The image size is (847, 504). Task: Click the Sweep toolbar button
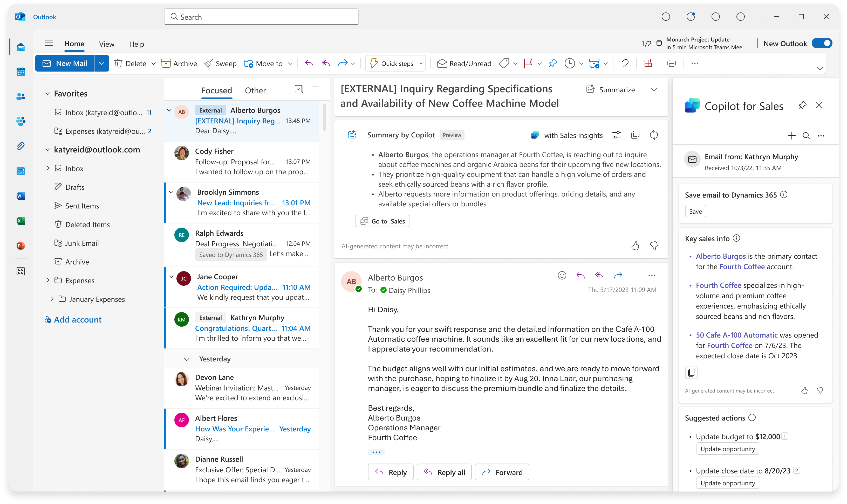220,64
